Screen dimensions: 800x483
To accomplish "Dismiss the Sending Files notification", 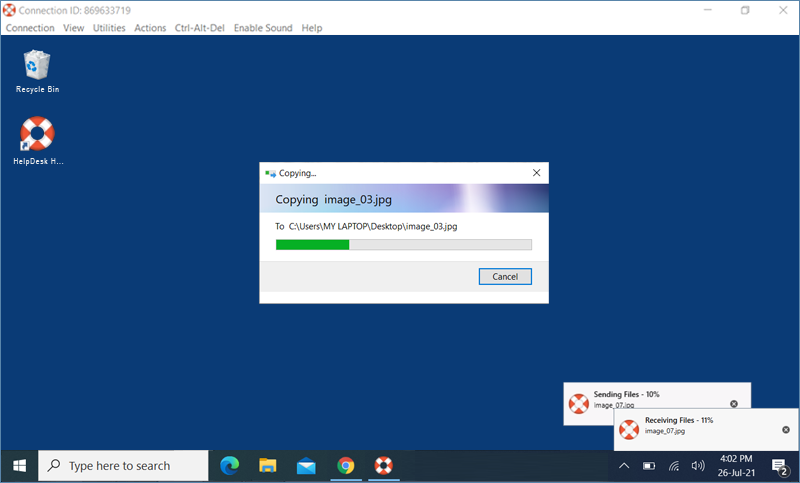I will coord(734,404).
